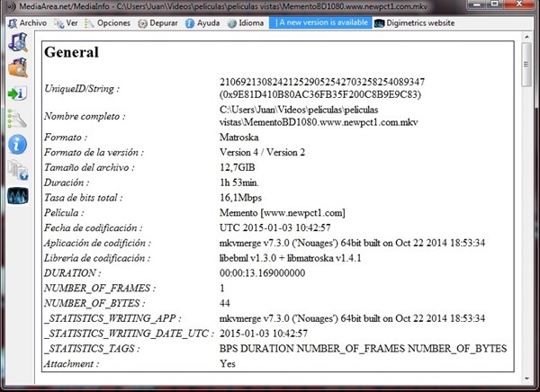This screenshot has width=540, height=392.
Task: Click the 'Formato de la versión' label
Action: click(94, 153)
